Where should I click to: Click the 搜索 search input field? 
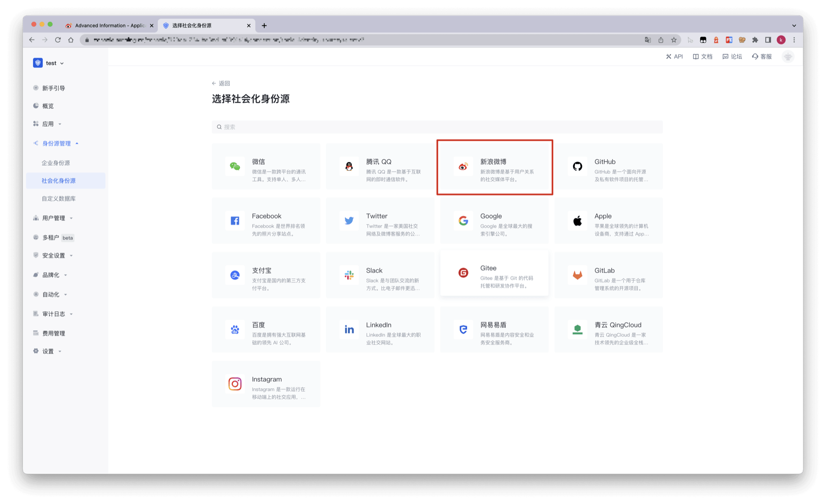point(437,127)
